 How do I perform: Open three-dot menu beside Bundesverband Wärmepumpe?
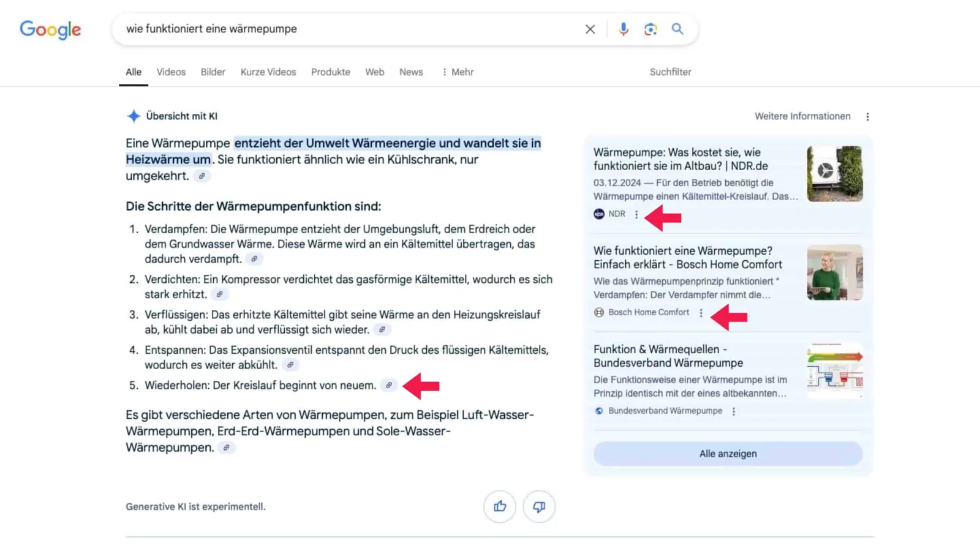pos(734,411)
